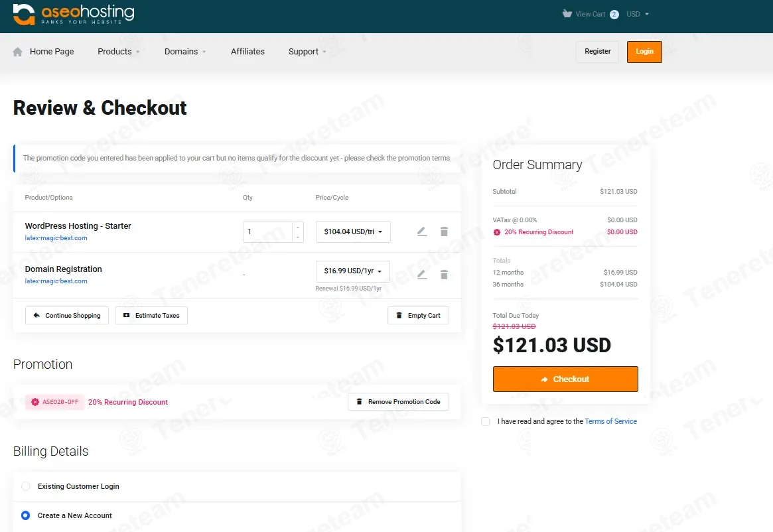Viewport: 773px width, 532px height.
Task: Click the $121.03 USD total due amount
Action: click(551, 345)
